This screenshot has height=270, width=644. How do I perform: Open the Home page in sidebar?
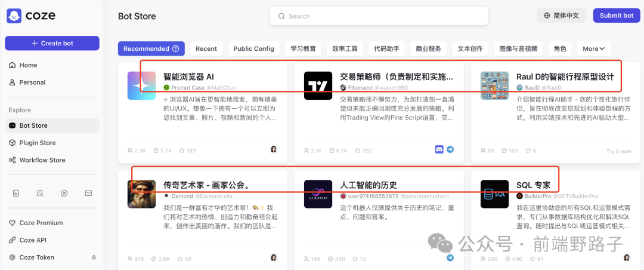(x=52, y=65)
